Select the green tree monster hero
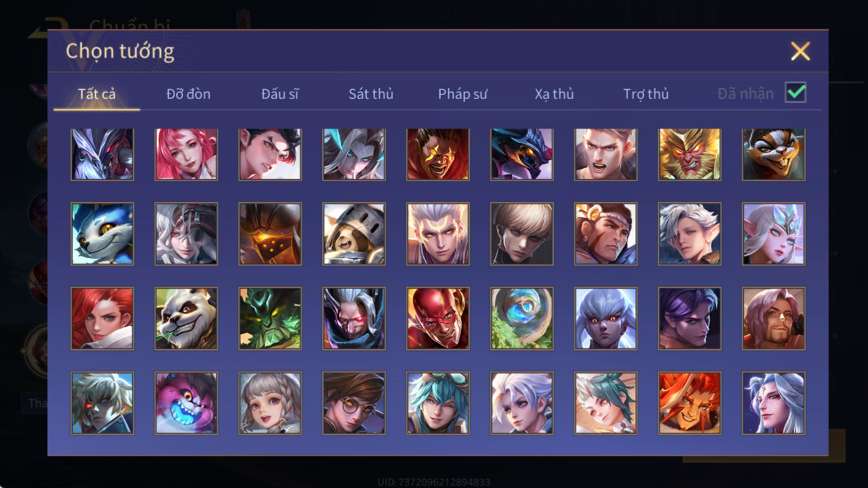 [270, 318]
